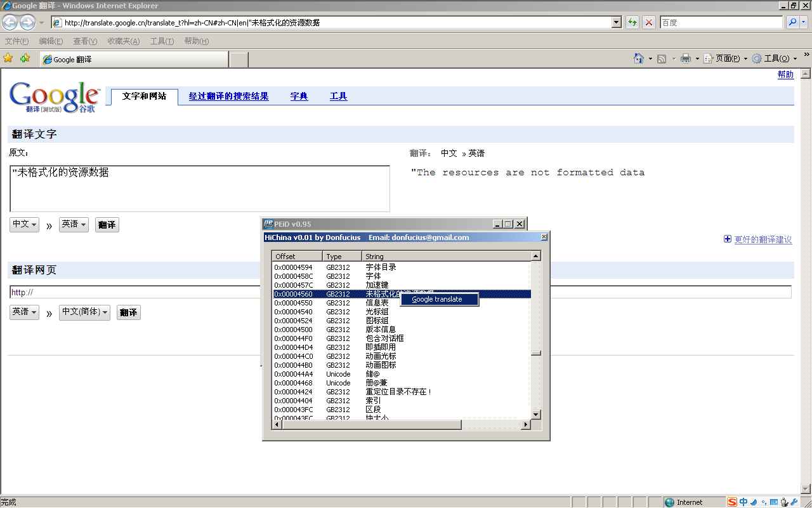Open the 文件(F) menu

coord(16,41)
